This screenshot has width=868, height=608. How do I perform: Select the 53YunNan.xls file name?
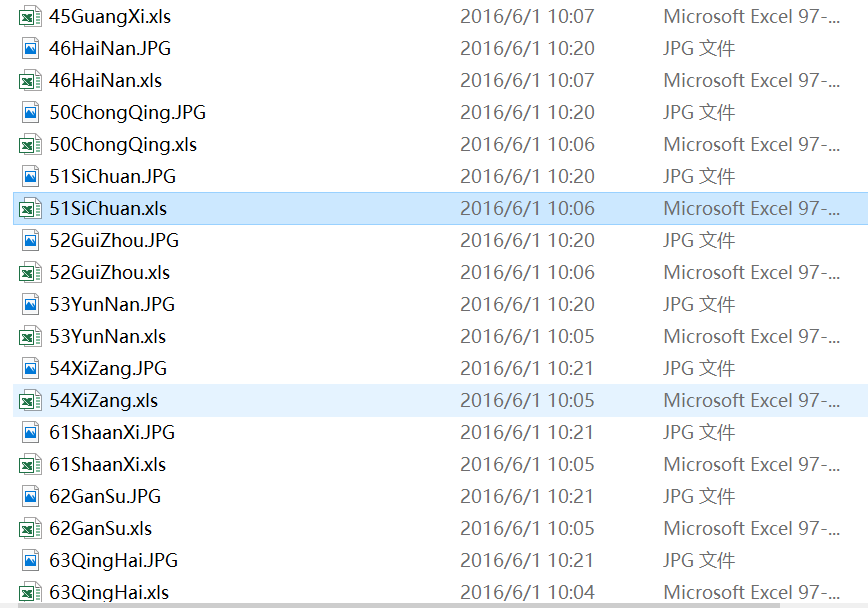pos(107,337)
